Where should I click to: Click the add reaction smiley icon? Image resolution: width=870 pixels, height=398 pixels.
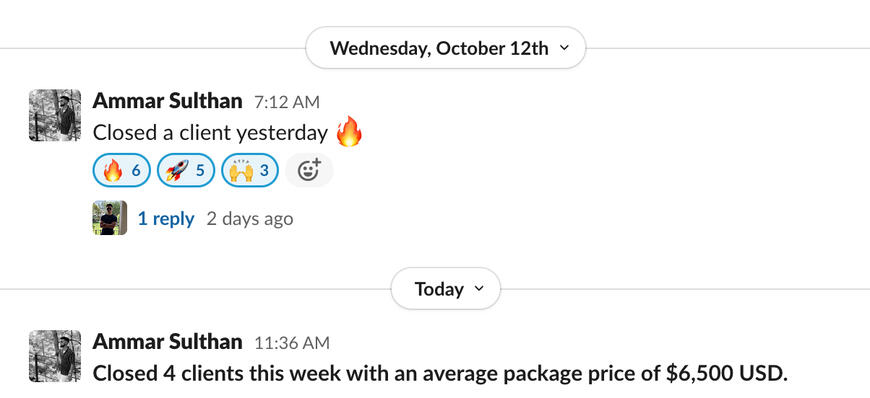point(309,170)
